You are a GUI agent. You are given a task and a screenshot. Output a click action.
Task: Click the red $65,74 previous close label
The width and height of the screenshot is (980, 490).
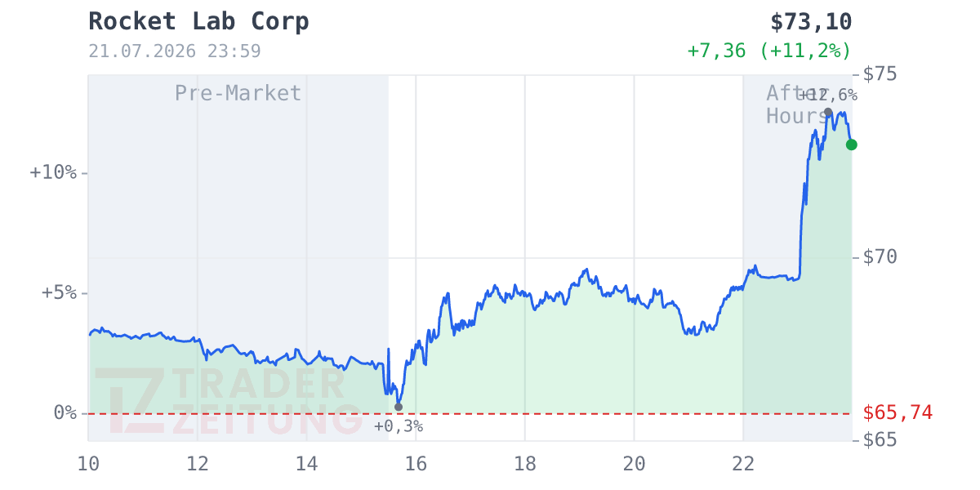(x=898, y=412)
